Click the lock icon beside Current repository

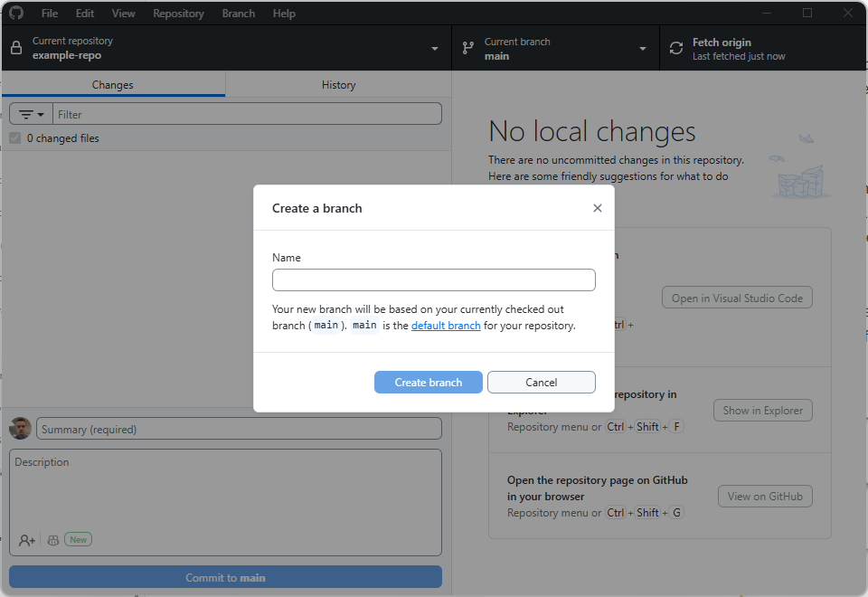(x=16, y=48)
